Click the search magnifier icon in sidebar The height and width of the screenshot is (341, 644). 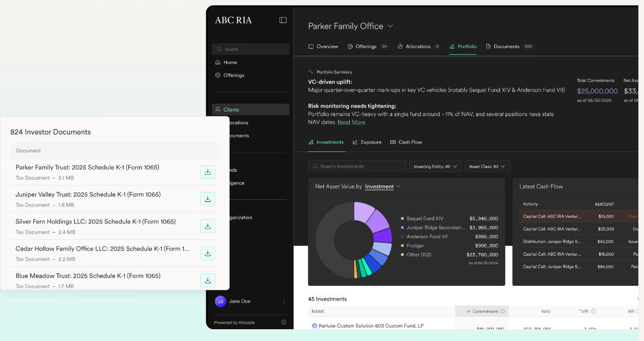pos(220,50)
